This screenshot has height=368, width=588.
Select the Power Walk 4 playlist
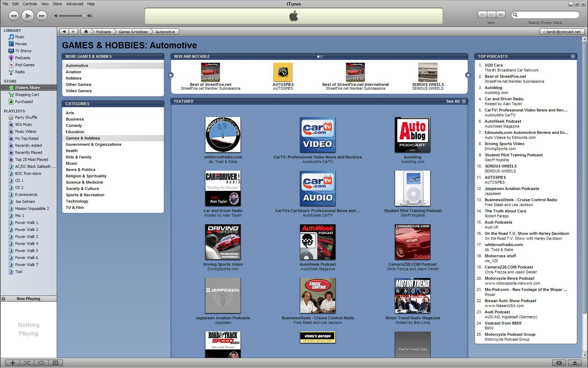27,244
